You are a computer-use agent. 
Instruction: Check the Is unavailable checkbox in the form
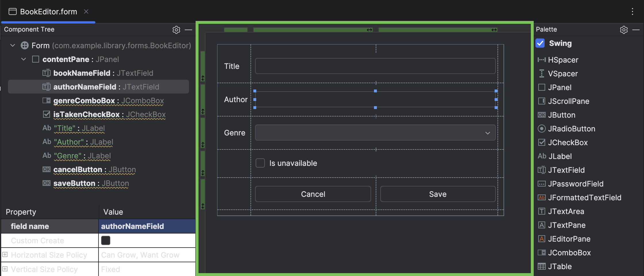260,163
